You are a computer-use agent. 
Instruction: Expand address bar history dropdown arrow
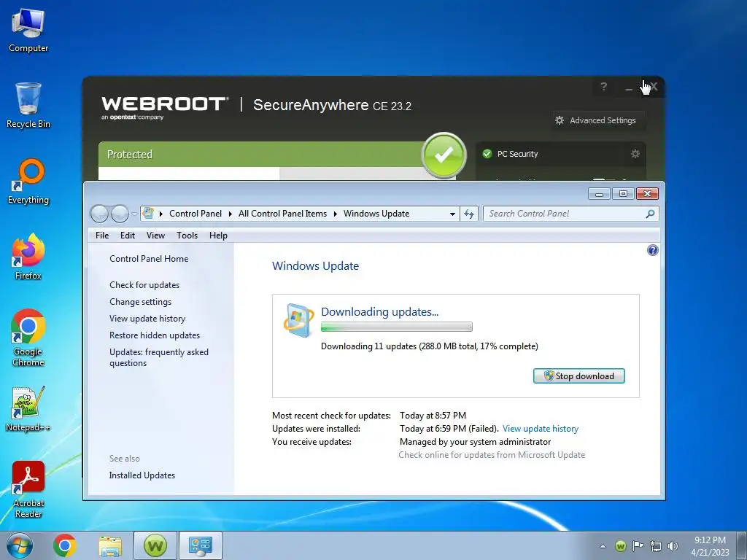point(452,214)
